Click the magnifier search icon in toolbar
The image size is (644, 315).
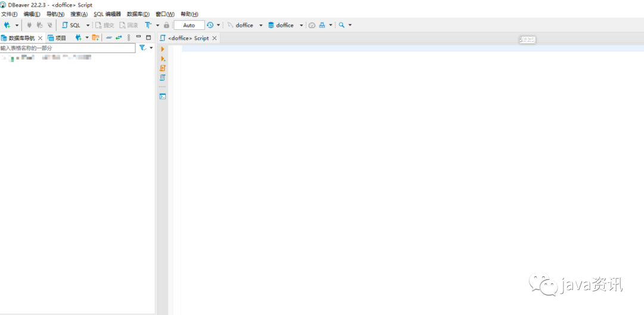(x=341, y=25)
